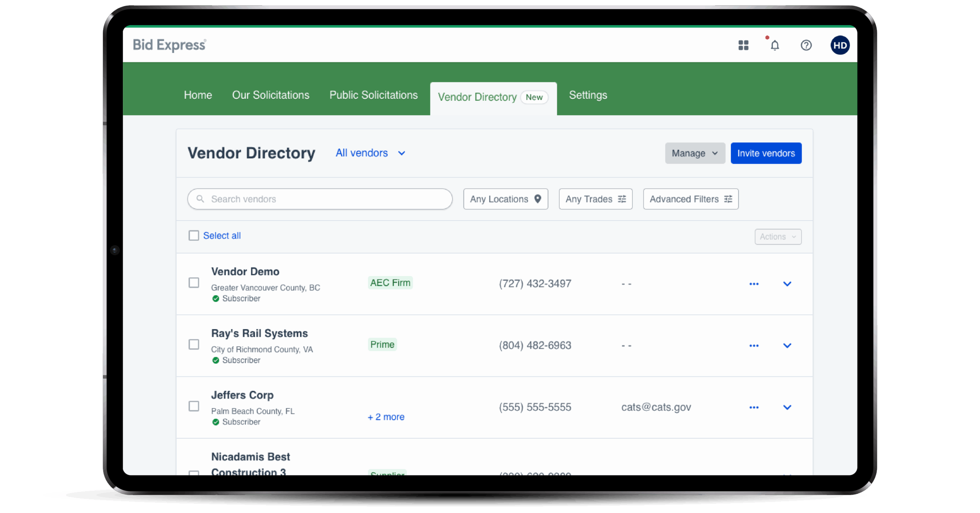Open three-dot menu for Jeffers Corp
Viewport: 980px width, 513px height.
[x=754, y=407]
